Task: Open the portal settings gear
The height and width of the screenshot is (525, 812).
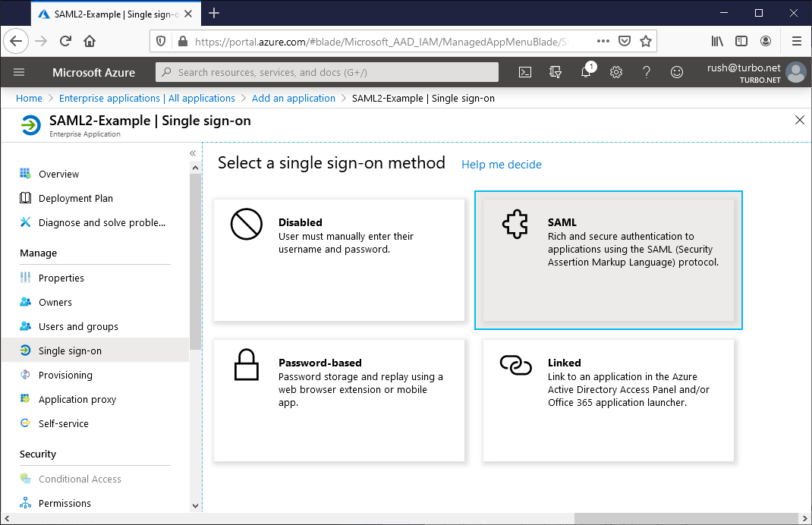Action: (x=615, y=72)
